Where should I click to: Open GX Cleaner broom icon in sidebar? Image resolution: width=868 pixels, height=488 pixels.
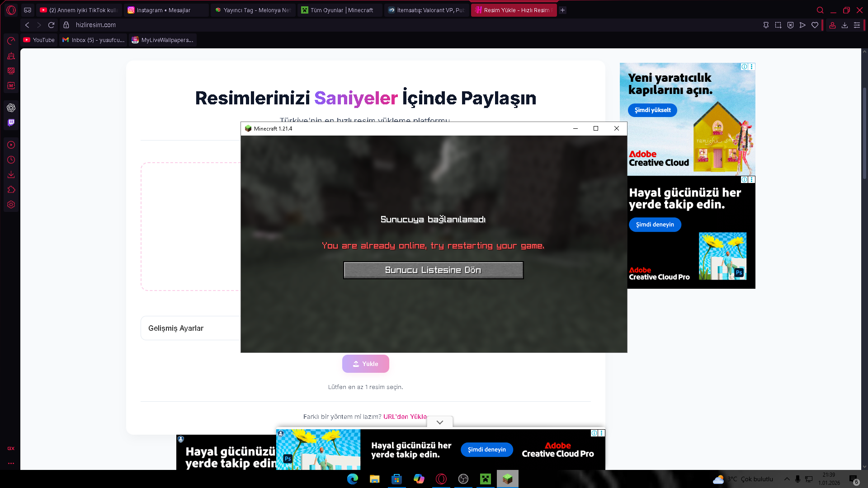pos(11,56)
